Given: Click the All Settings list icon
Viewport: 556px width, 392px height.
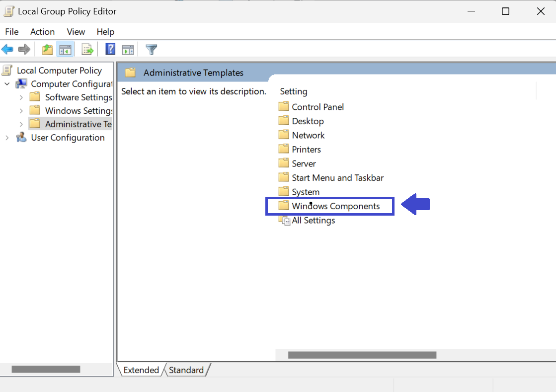Looking at the screenshot, I should [284, 220].
